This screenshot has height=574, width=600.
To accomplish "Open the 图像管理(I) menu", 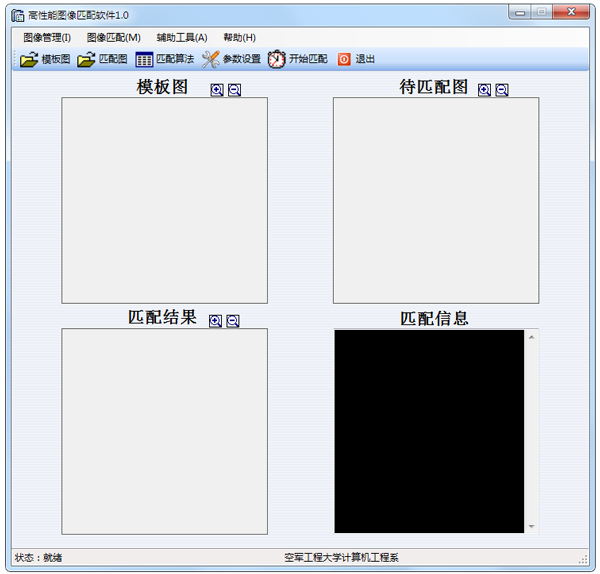I will [x=47, y=38].
